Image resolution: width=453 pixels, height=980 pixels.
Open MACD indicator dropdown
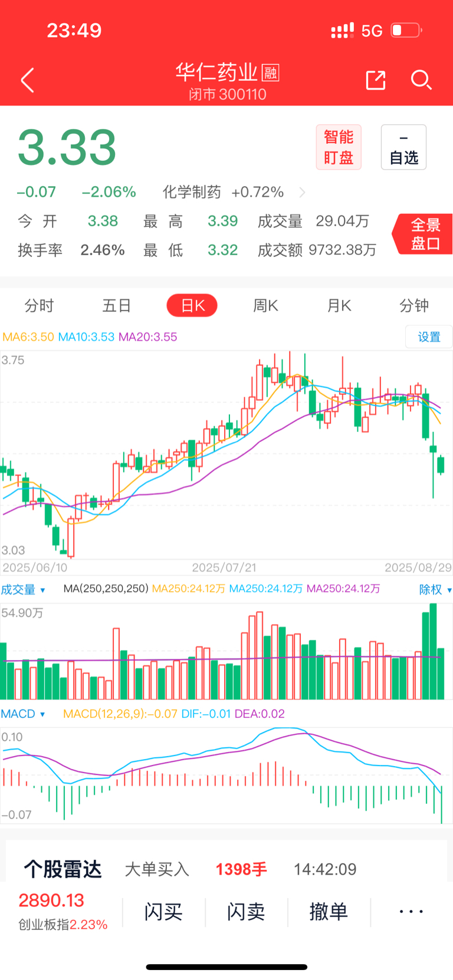23,714
